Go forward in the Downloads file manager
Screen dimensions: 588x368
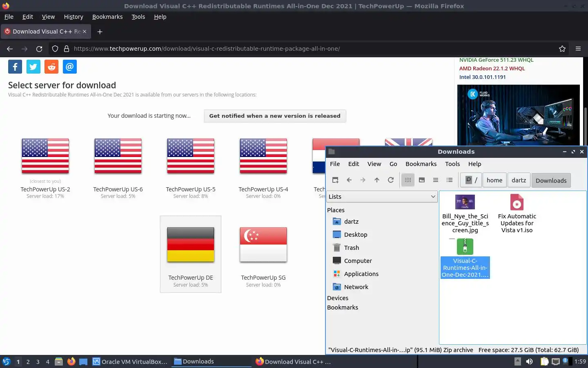click(363, 180)
